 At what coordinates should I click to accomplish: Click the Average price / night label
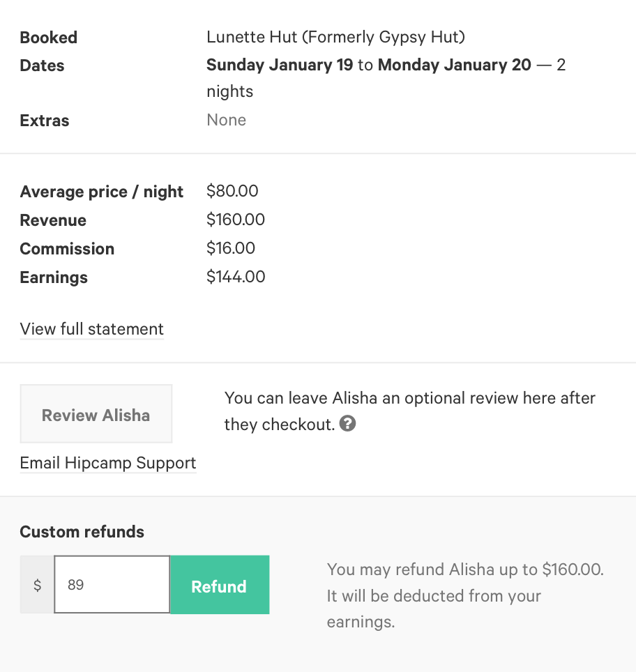[102, 192]
